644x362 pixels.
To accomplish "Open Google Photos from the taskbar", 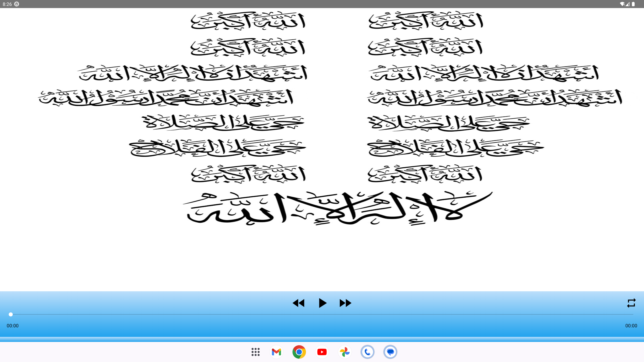I will coord(344,352).
